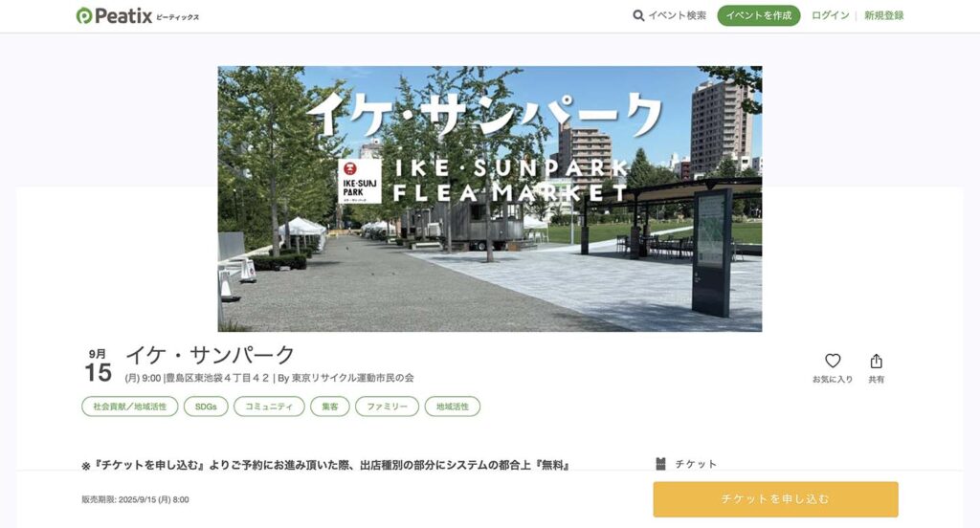Image resolution: width=980 pixels, height=528 pixels.
Task: Select the ファミリー tag
Action: click(x=387, y=407)
